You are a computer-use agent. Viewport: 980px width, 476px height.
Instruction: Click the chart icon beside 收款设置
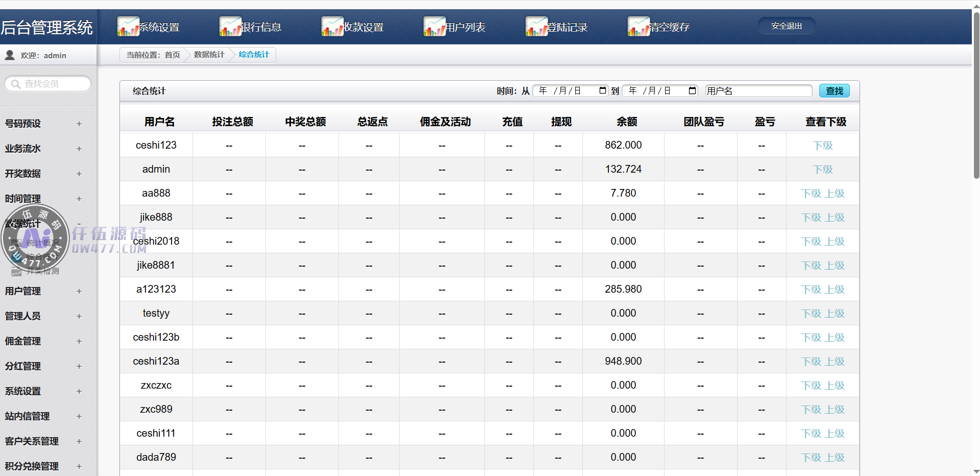click(332, 27)
